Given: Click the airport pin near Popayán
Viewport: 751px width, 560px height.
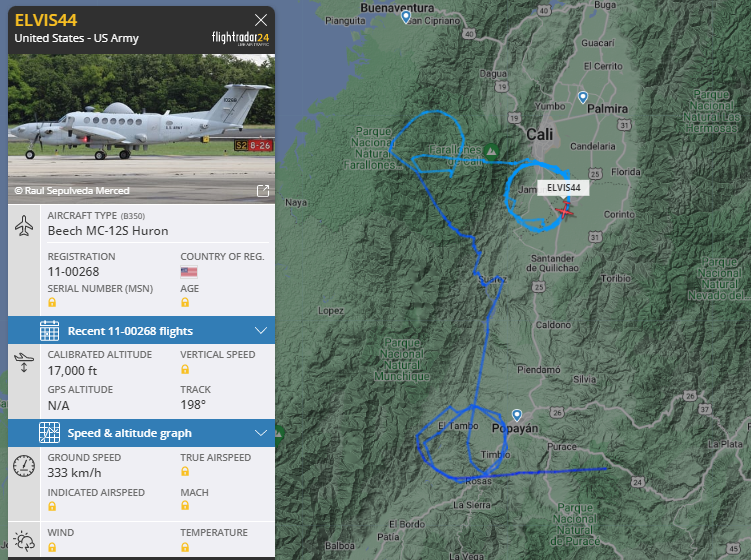Looking at the screenshot, I should coord(517,414).
